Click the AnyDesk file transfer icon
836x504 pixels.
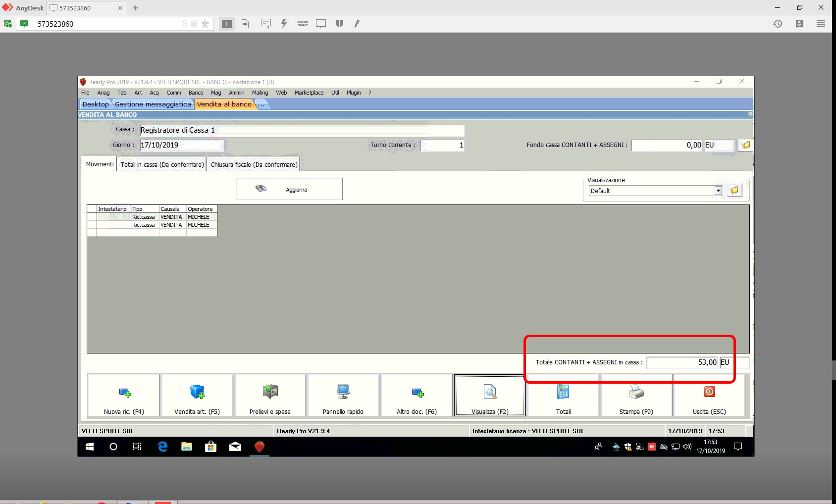click(x=245, y=24)
